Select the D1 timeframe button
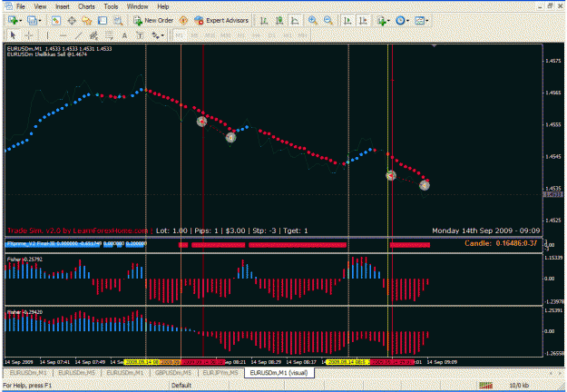The image size is (567, 392). (x=272, y=35)
